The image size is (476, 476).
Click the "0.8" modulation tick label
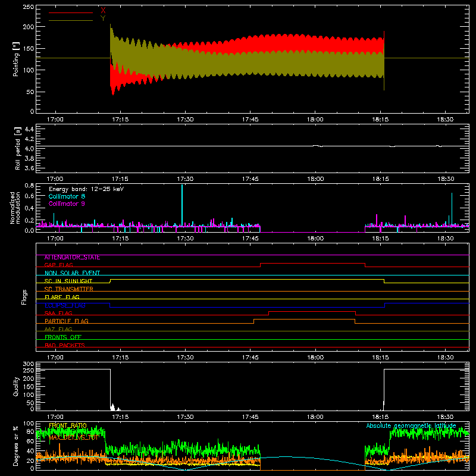(29, 185)
